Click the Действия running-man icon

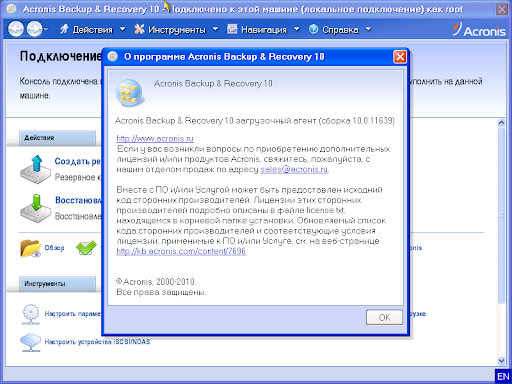coord(64,29)
